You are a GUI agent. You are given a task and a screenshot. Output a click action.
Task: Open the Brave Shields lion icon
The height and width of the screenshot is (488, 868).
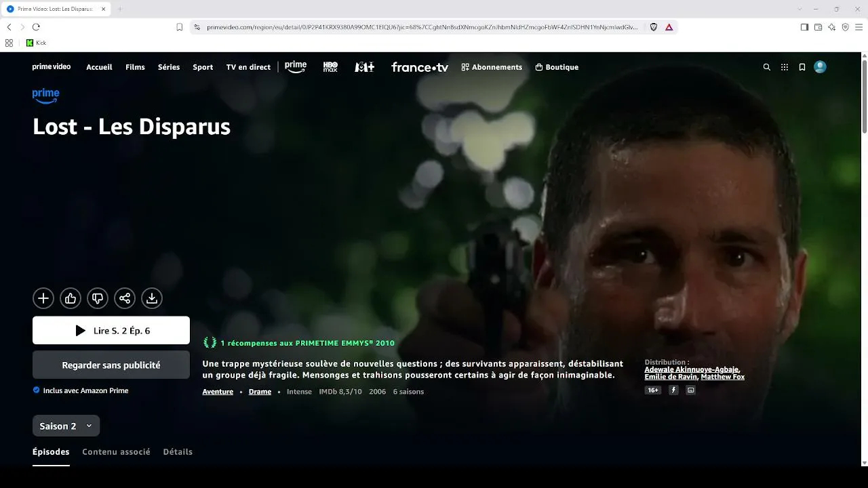click(654, 27)
